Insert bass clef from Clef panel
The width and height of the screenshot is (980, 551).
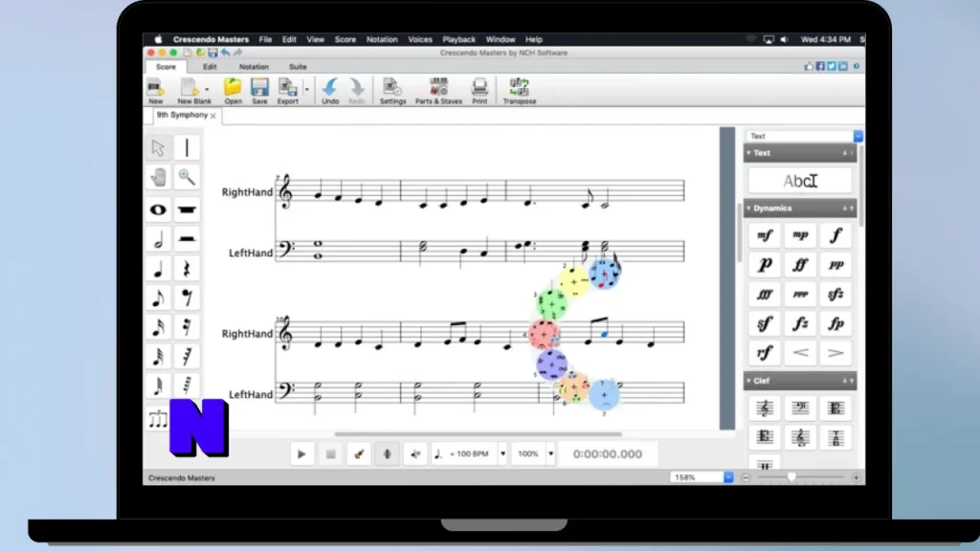(800, 408)
